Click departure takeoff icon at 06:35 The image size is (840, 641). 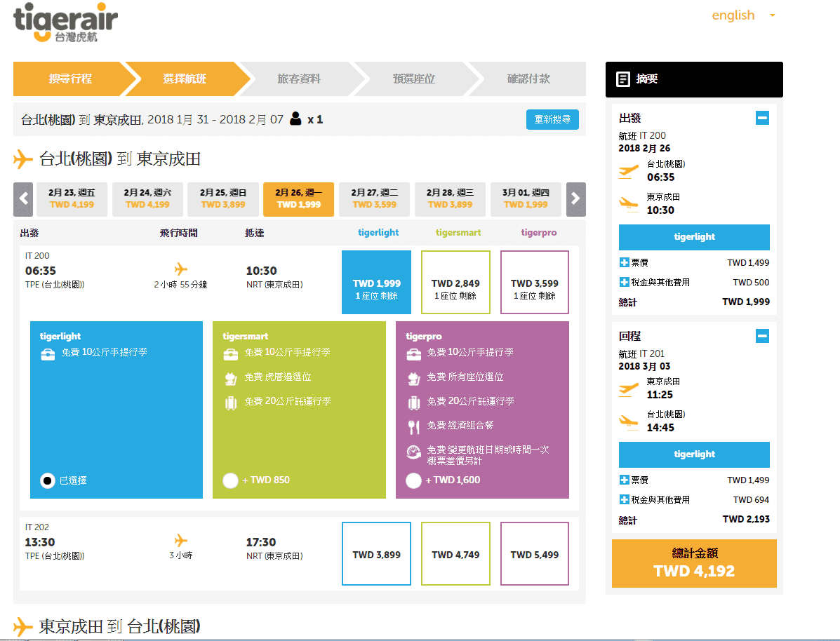[628, 172]
